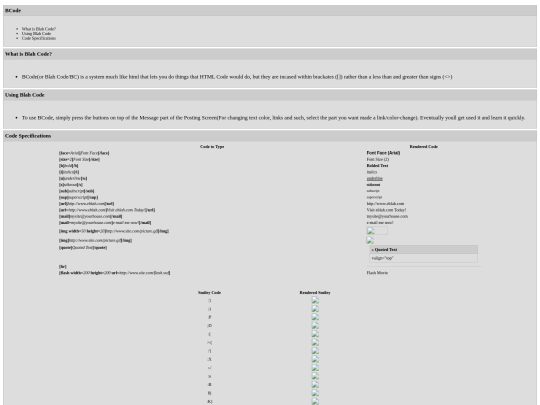Click the rendered http://www.eblah.com link
This screenshot has width=540, height=405.
pos(385,204)
